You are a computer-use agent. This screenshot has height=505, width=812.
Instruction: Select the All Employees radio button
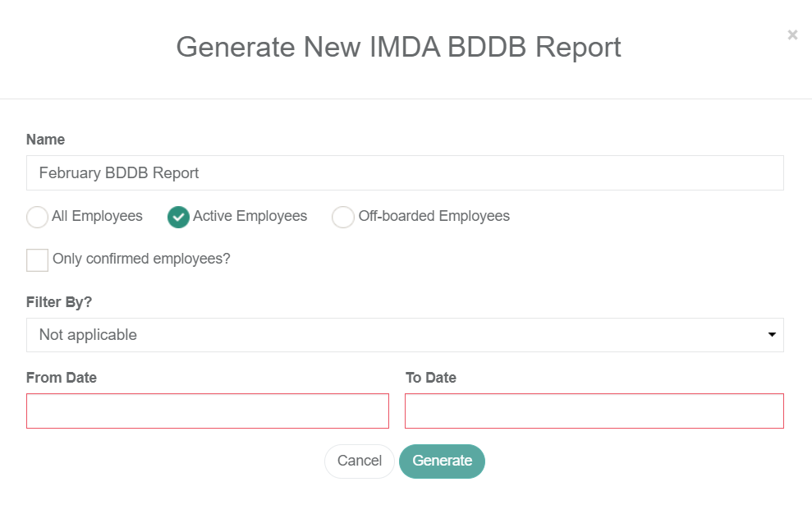(x=37, y=217)
